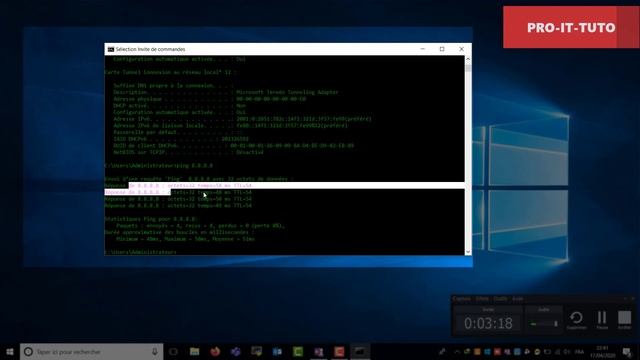Viewport: 640px width, 360px height.
Task: Close the Command Prompt window
Action: tap(462, 49)
